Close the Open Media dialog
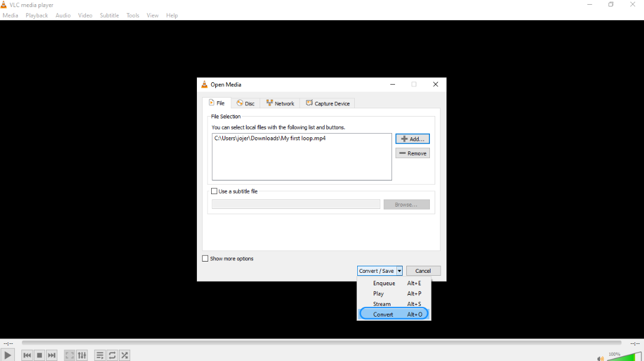 435,84
